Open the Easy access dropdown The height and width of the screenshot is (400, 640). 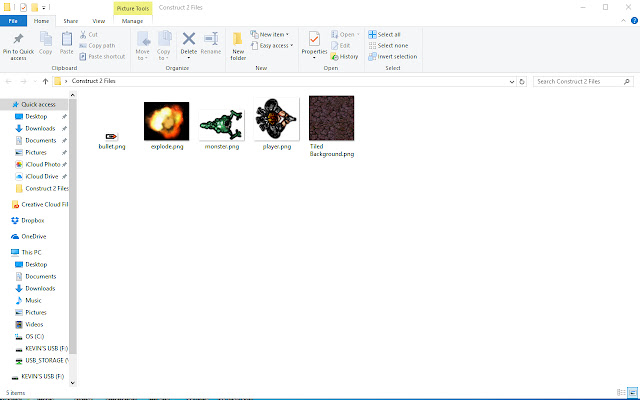tap(272, 46)
